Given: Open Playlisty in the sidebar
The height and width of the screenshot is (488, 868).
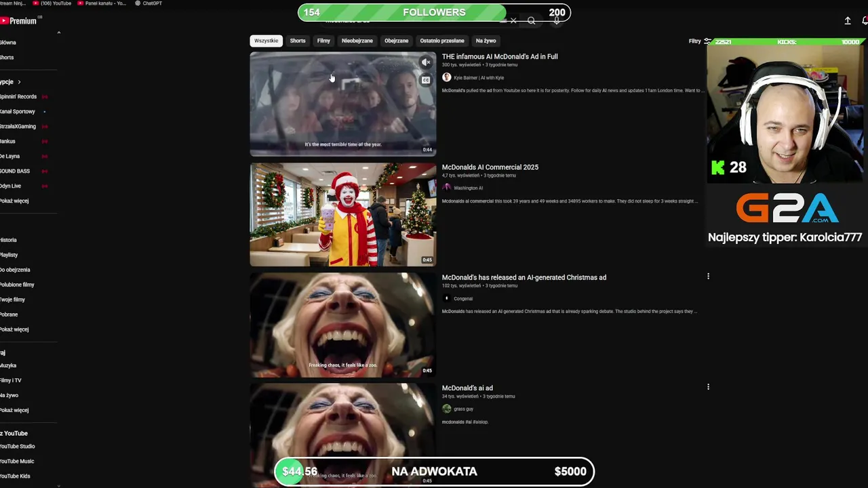Looking at the screenshot, I should click(x=9, y=255).
